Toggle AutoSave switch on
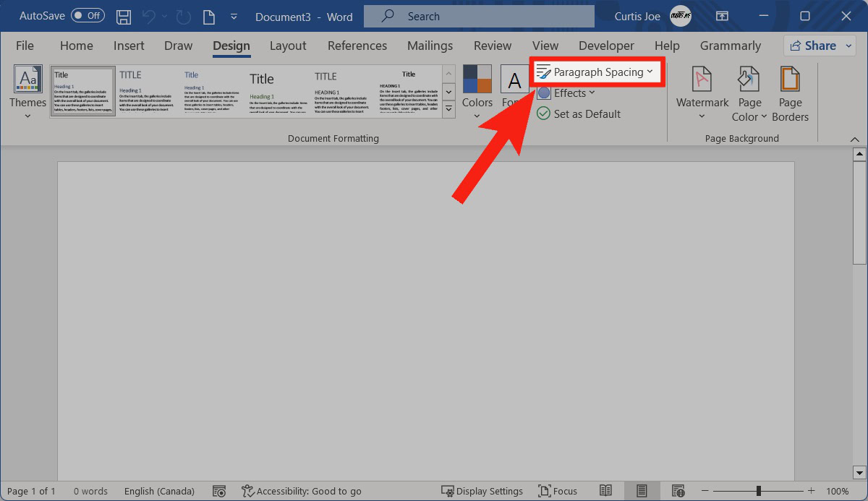 click(x=88, y=16)
